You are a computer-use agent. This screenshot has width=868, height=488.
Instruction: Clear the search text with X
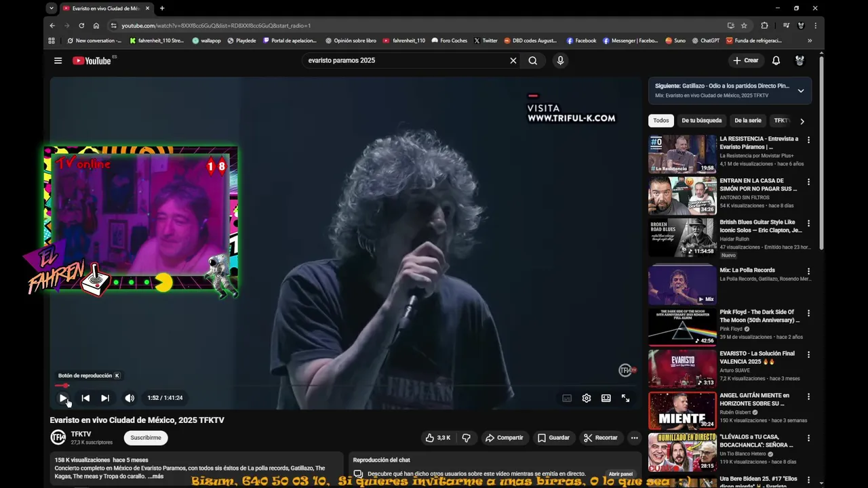(x=513, y=60)
